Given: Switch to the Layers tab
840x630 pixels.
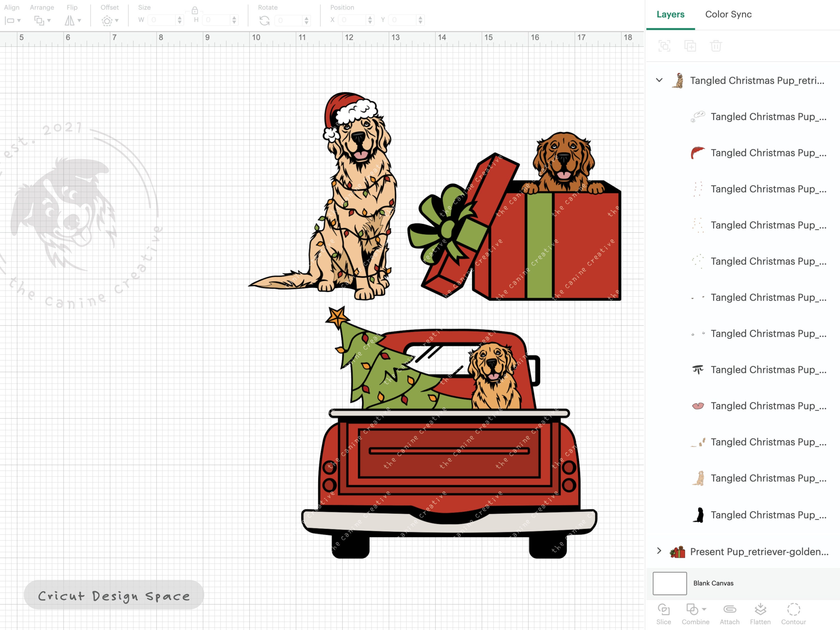Looking at the screenshot, I should pos(670,15).
